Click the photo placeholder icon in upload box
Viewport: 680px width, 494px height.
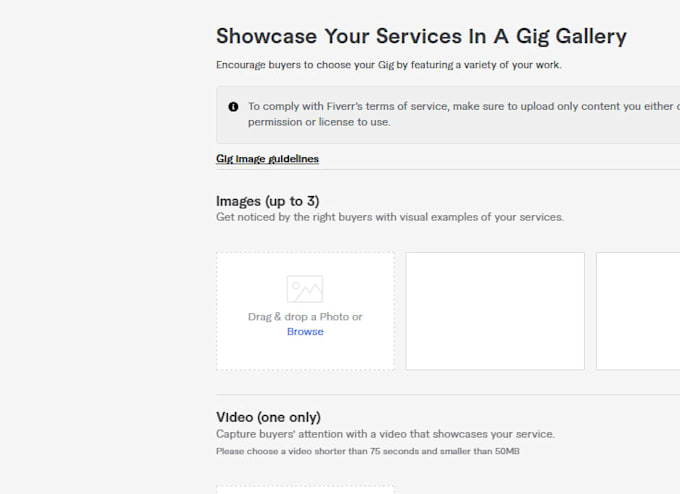click(x=305, y=289)
